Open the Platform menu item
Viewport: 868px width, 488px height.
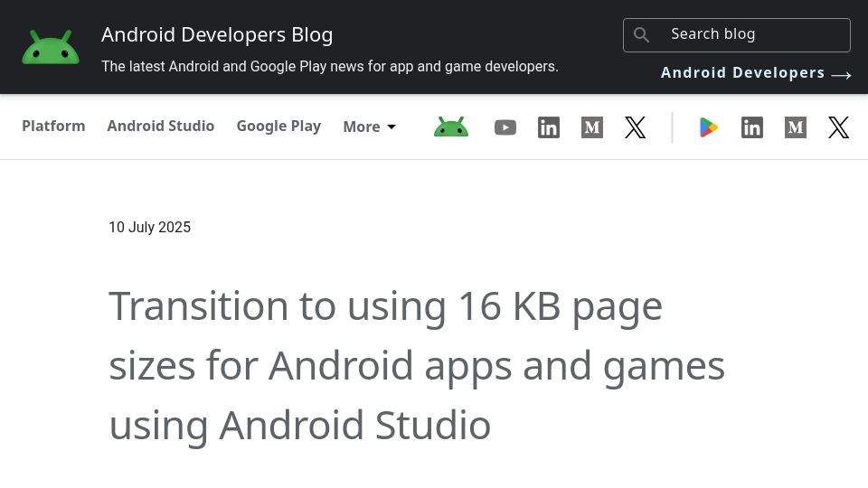click(53, 127)
